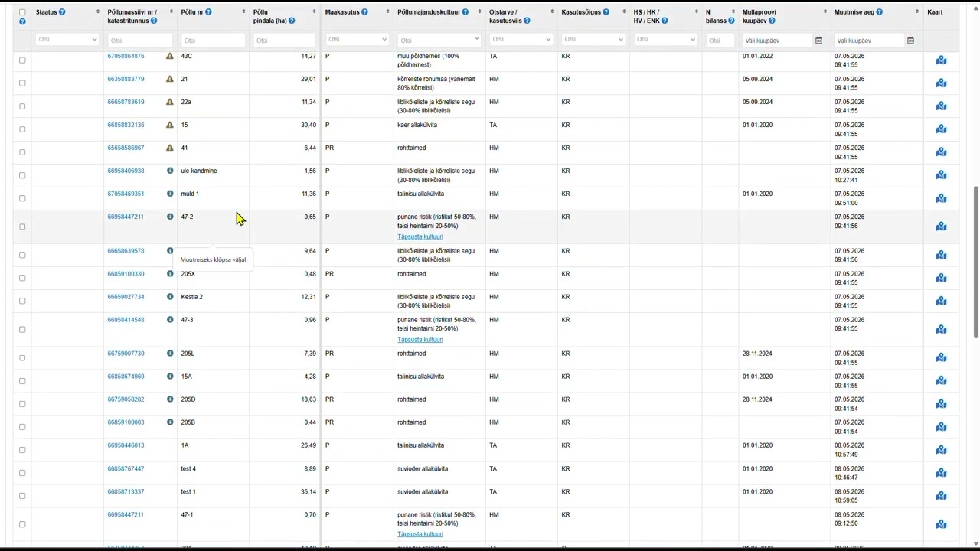Open map for field 1A
The width and height of the screenshot is (980, 551).
[x=941, y=449]
